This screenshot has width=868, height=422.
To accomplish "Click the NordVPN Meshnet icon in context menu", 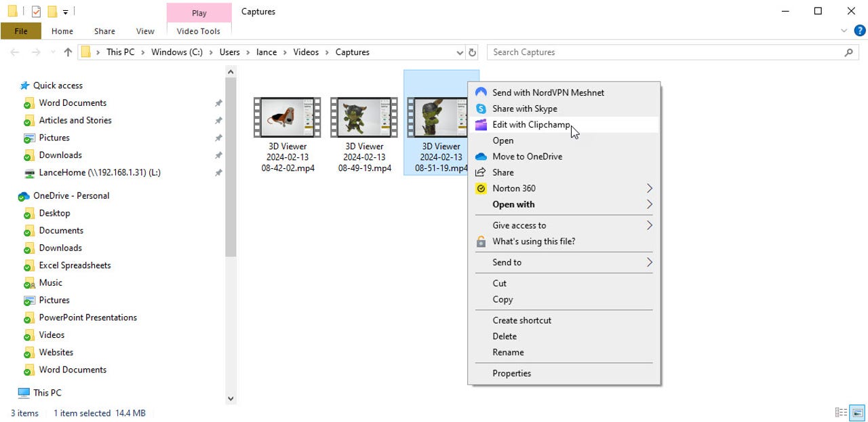I will pos(481,92).
